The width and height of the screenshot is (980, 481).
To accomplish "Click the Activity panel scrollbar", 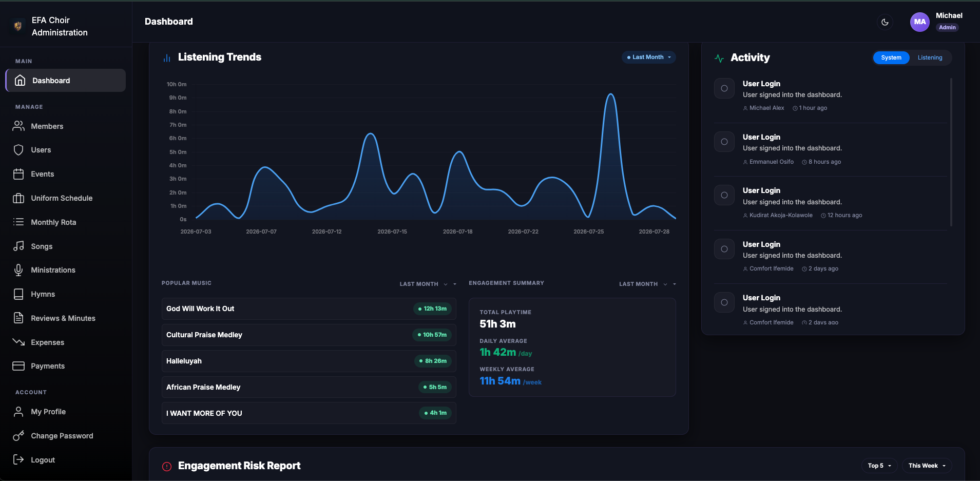I will click(951, 152).
